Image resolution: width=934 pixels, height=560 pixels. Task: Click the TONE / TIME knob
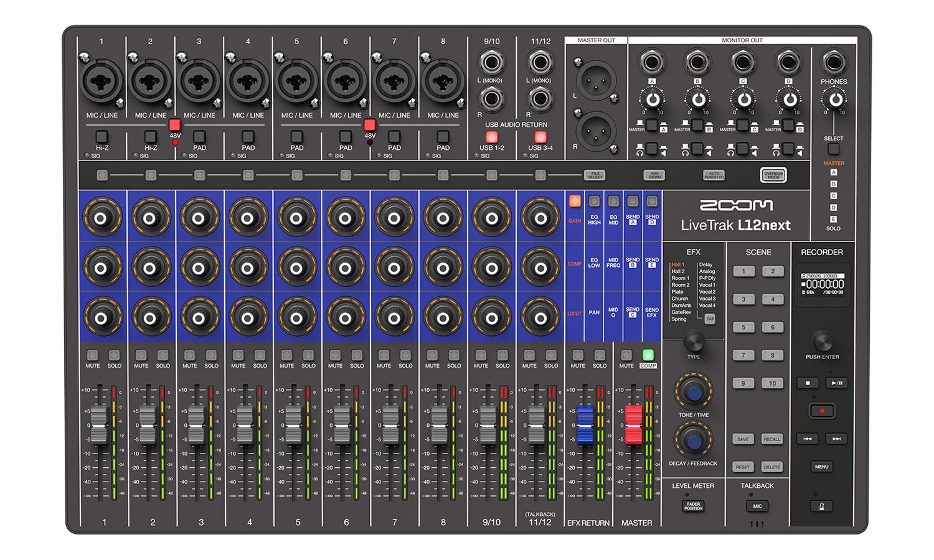pyautogui.click(x=693, y=391)
